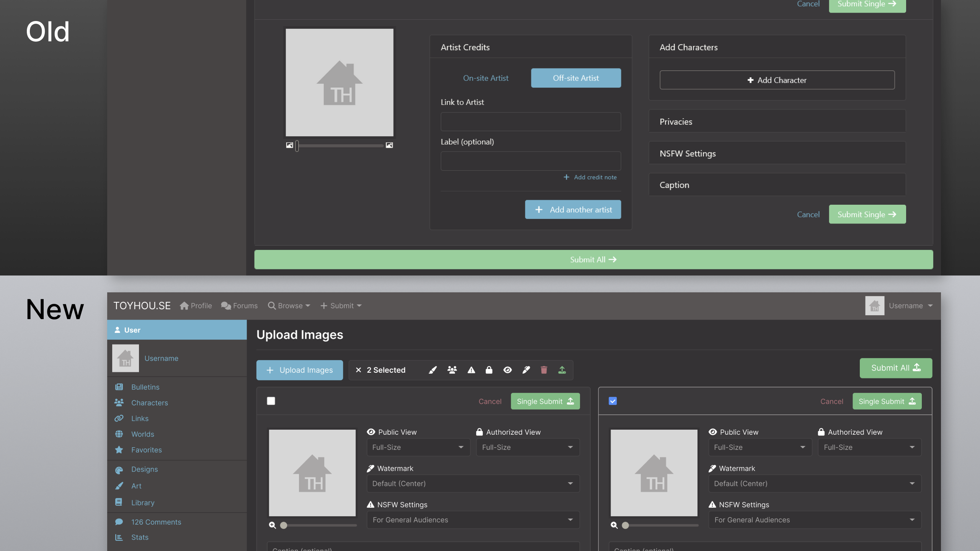Click the paintbrush icon in selection toolbar
The image size is (980, 551).
click(x=433, y=370)
